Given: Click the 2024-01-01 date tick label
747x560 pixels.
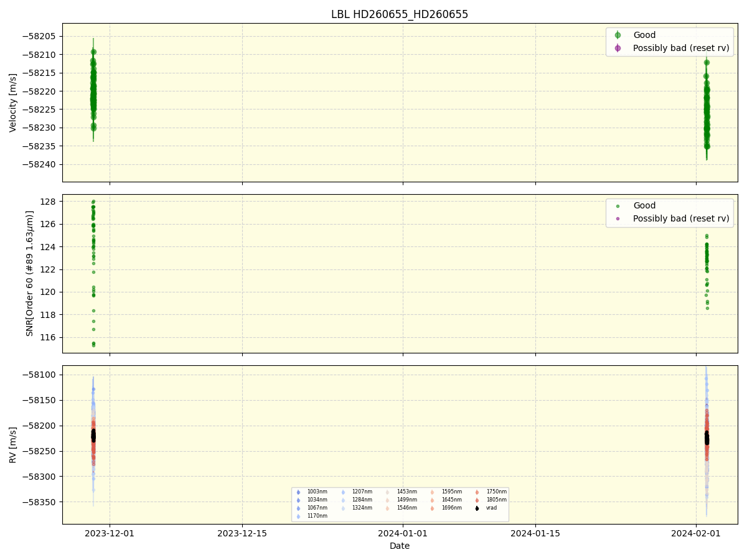Looking at the screenshot, I should coord(403,533).
